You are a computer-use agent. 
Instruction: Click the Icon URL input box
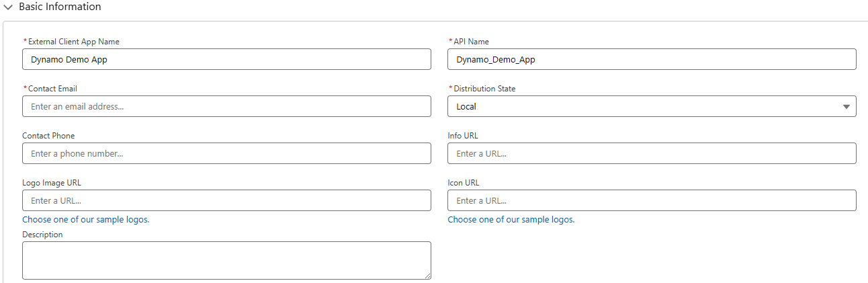[651, 200]
